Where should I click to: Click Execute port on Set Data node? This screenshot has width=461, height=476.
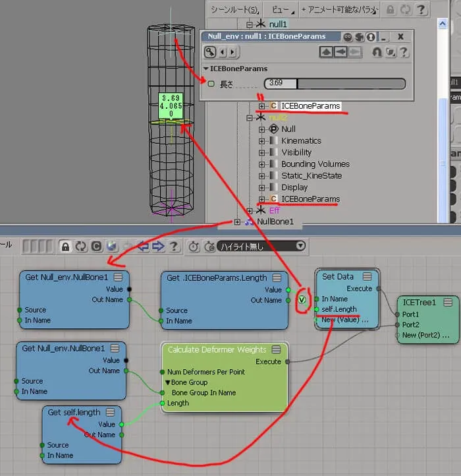pyautogui.click(x=379, y=288)
